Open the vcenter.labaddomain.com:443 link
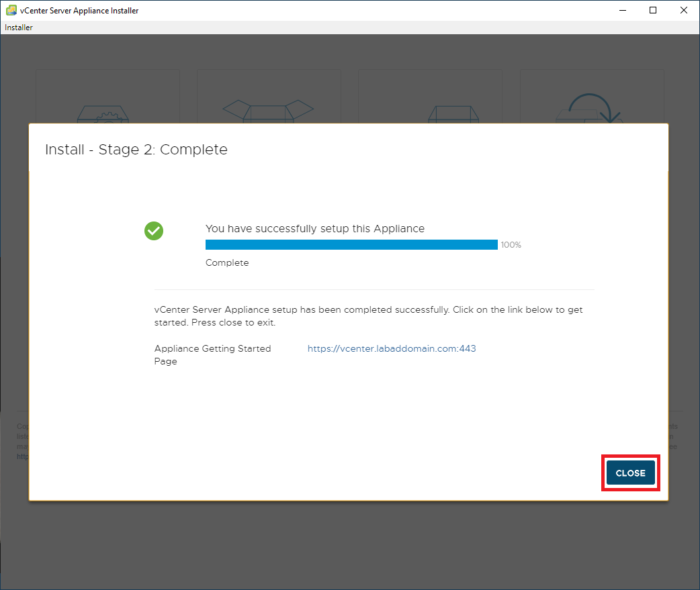This screenshot has width=700, height=590. point(392,348)
